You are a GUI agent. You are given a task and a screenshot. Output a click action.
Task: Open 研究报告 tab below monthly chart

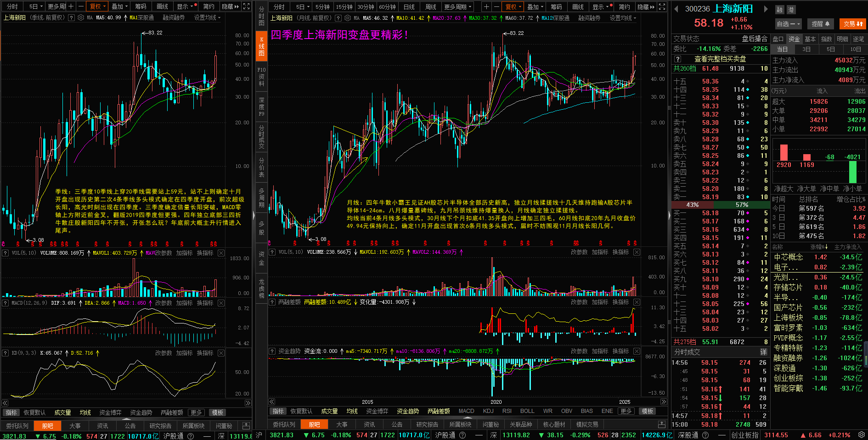click(x=427, y=424)
